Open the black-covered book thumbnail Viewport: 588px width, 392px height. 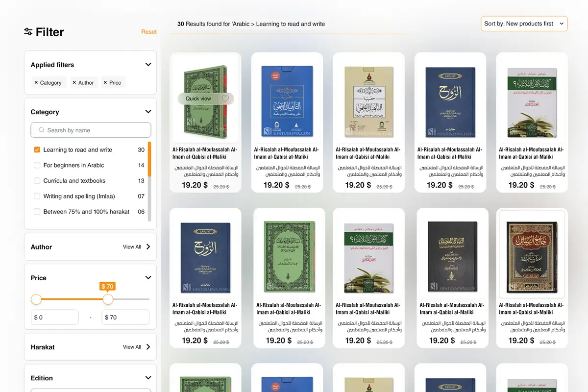(453, 258)
